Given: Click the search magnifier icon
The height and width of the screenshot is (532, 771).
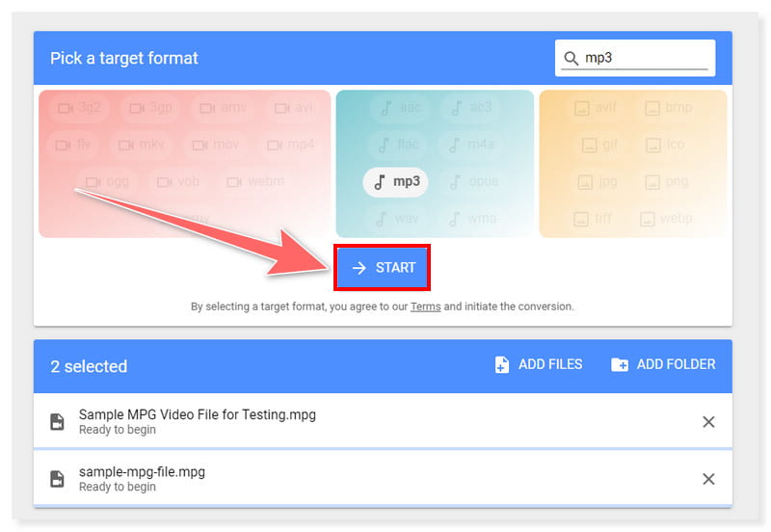Looking at the screenshot, I should (572, 58).
